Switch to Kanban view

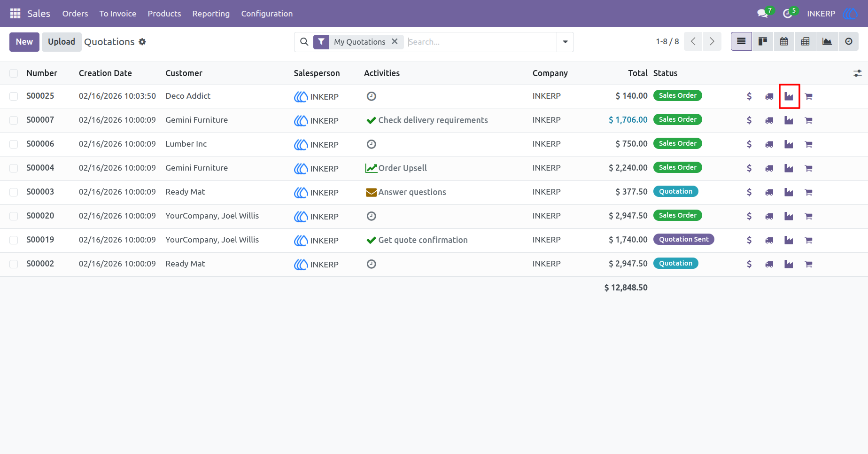tap(763, 42)
